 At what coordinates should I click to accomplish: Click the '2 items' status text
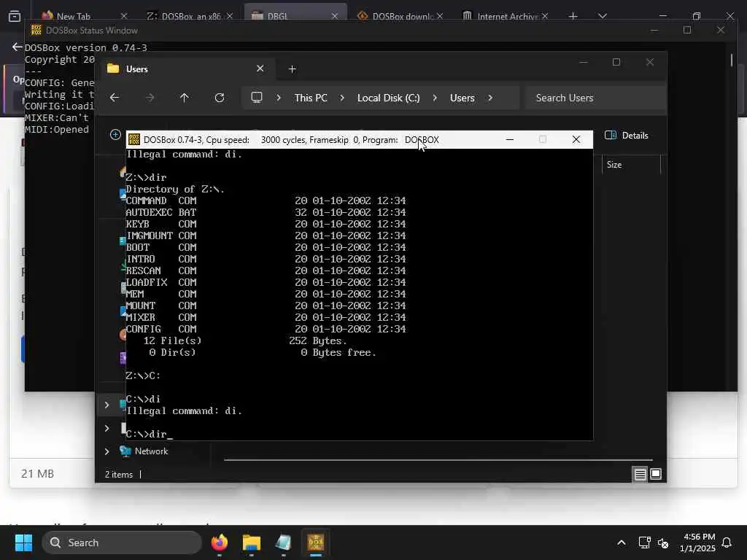[x=119, y=474]
